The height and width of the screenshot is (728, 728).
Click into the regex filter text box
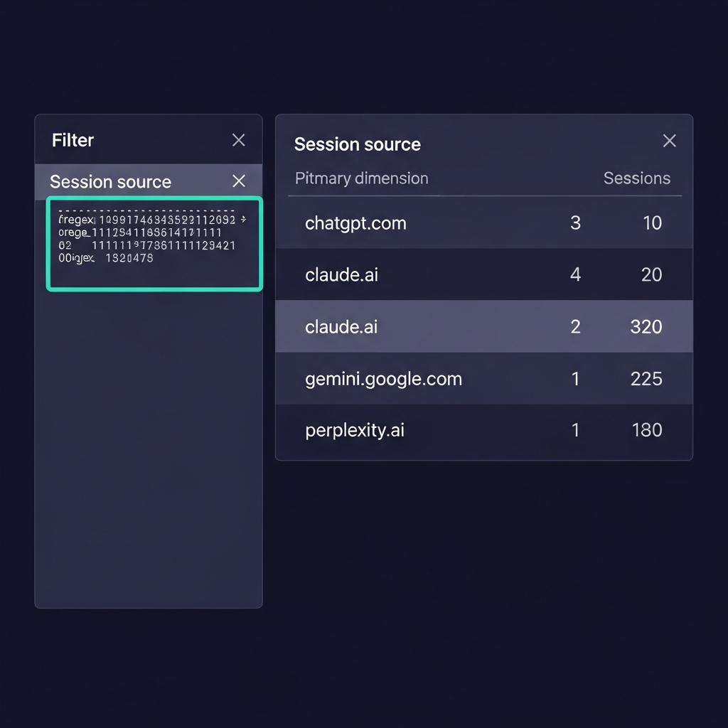point(154,245)
